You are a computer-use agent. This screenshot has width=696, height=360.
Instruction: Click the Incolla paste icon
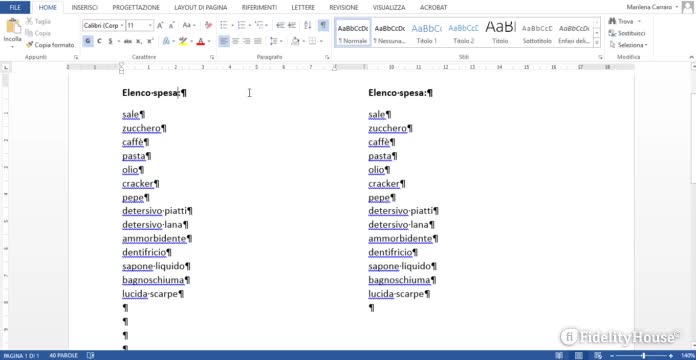(13, 26)
